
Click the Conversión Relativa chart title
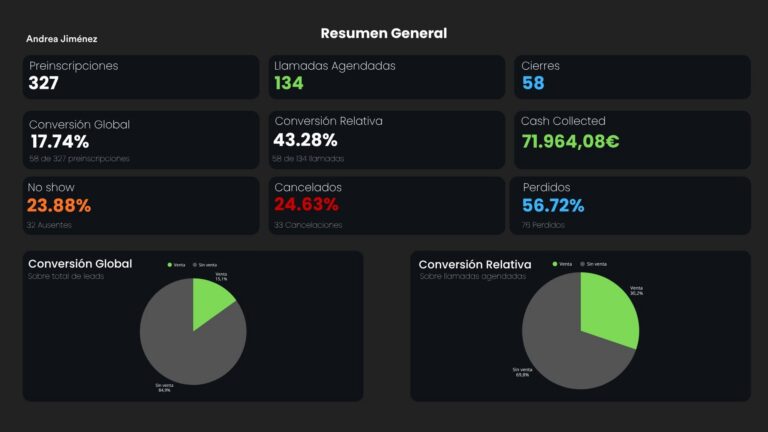[x=475, y=264]
